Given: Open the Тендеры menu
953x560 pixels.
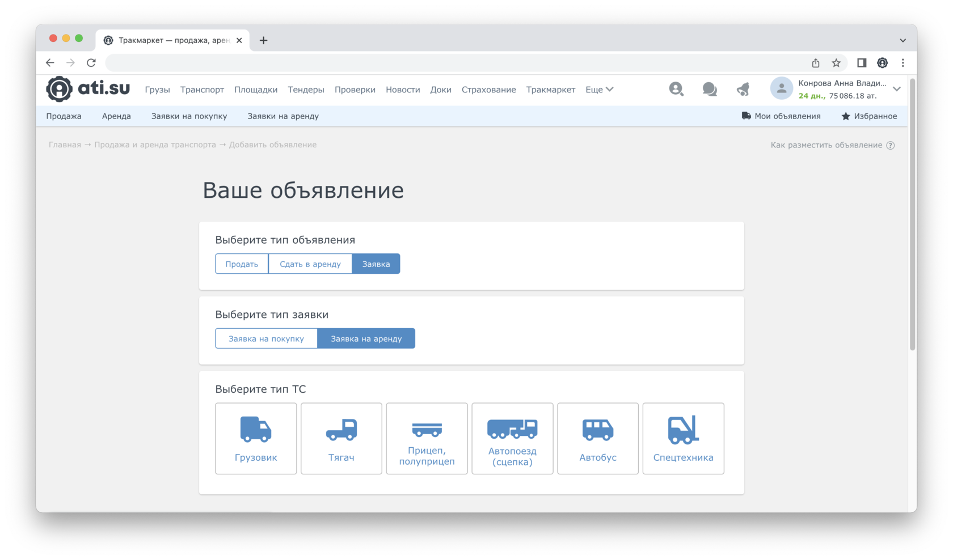Looking at the screenshot, I should point(306,90).
